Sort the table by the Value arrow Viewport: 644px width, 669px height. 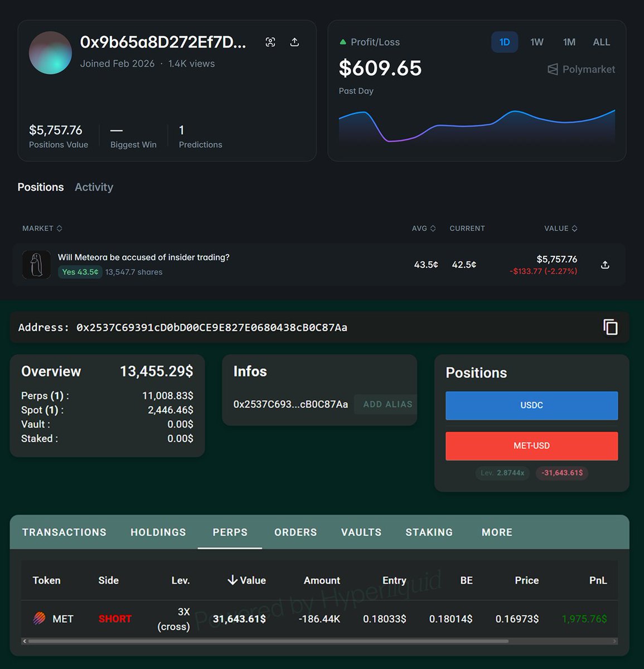pyautogui.click(x=233, y=580)
